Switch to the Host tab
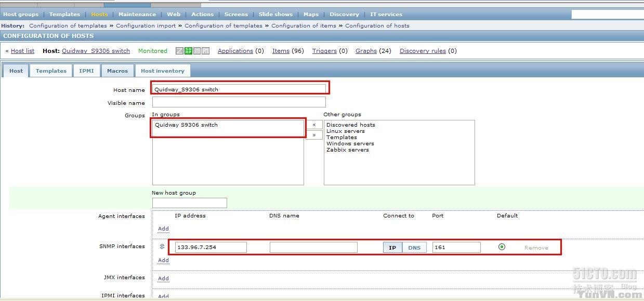The width and height of the screenshot is (644, 301). click(x=16, y=71)
